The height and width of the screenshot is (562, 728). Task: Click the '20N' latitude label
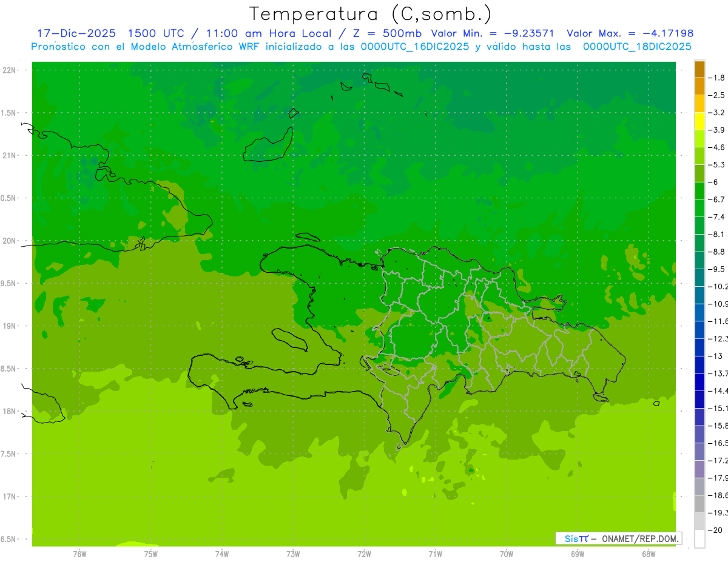click(x=10, y=241)
